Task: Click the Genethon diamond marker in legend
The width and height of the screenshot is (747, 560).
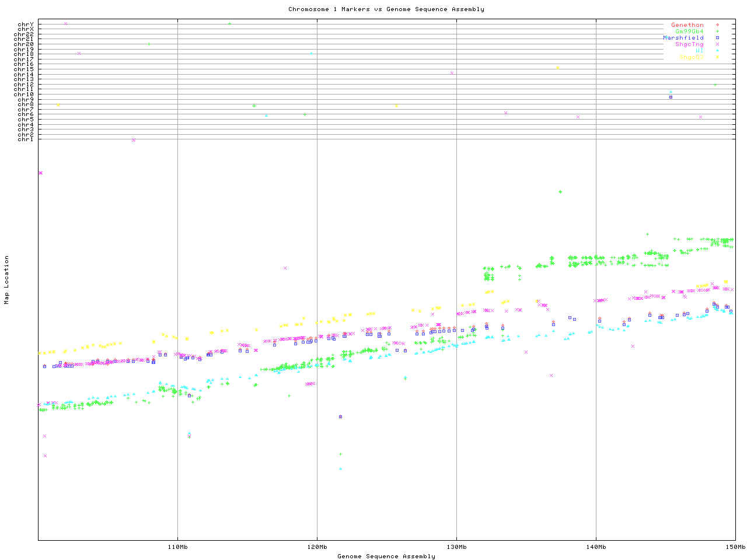Action: [x=717, y=25]
